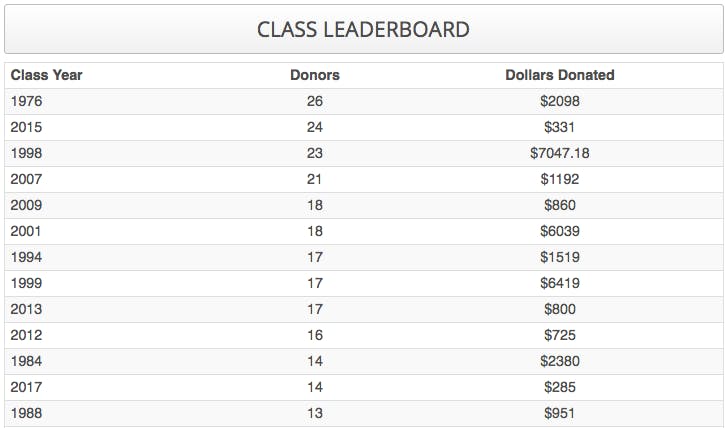Image resolution: width=726 pixels, height=428 pixels.
Task: Click the Donors column header
Action: [x=315, y=75]
